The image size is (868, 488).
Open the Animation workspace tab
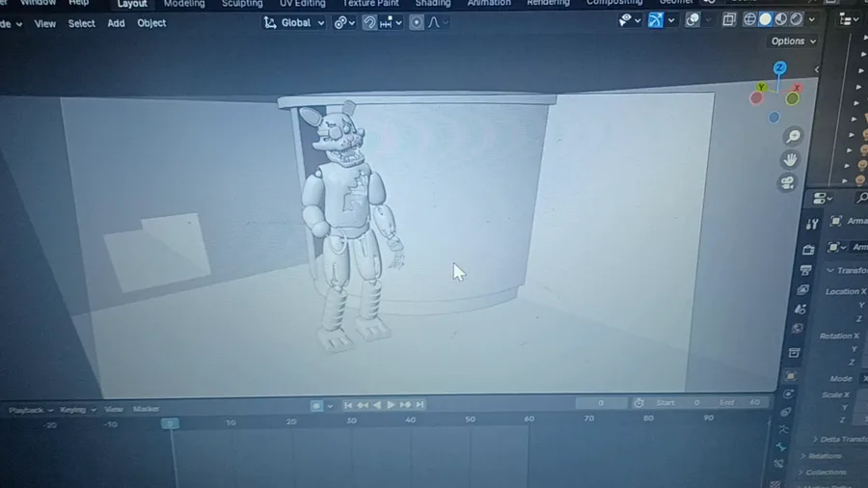pos(489,3)
